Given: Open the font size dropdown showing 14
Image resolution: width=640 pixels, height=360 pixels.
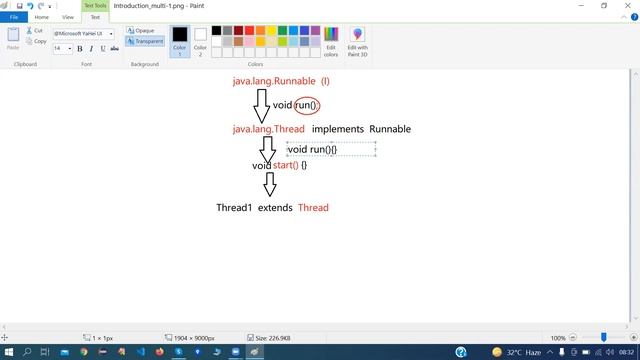Looking at the screenshot, I should click(69, 49).
